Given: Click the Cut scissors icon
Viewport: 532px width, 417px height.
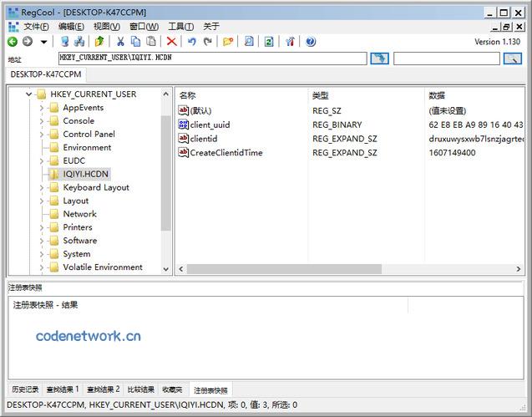Looking at the screenshot, I should (x=120, y=42).
